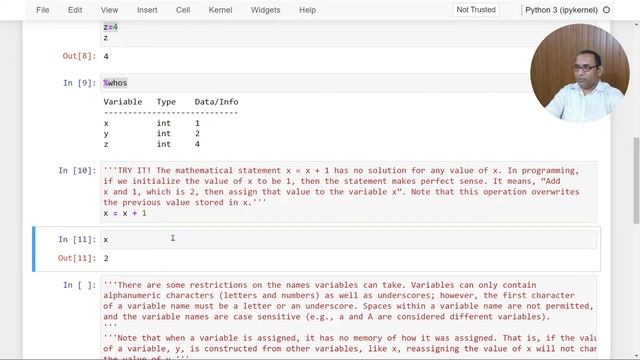The height and width of the screenshot is (360, 640).
Task: Click the In [10] prompt label
Action: pos(77,170)
